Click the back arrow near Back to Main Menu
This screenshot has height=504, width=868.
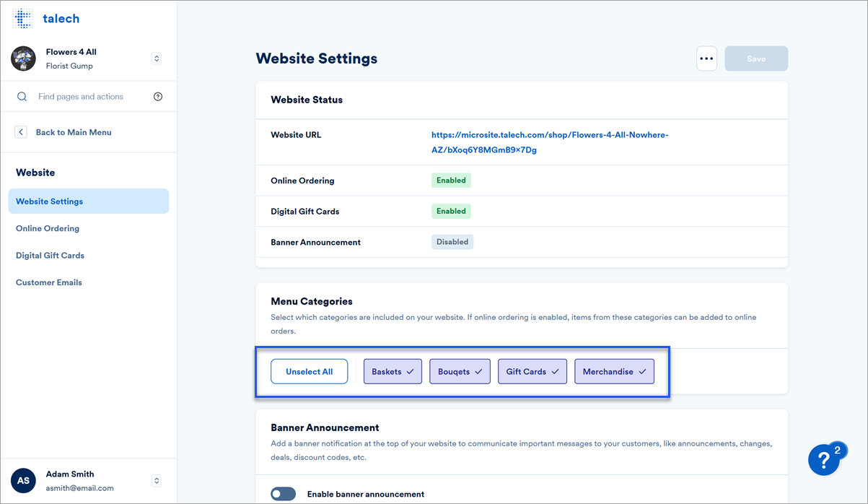click(x=21, y=131)
